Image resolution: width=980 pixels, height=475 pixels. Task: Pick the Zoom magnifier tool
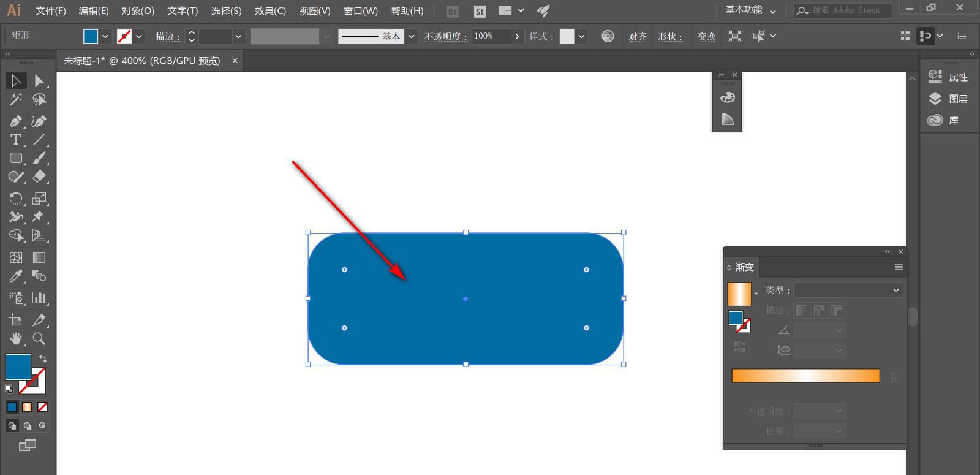point(39,339)
